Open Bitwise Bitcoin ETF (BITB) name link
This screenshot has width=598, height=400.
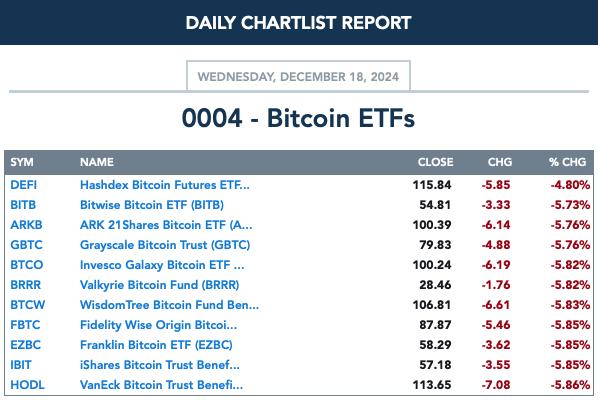(152, 205)
